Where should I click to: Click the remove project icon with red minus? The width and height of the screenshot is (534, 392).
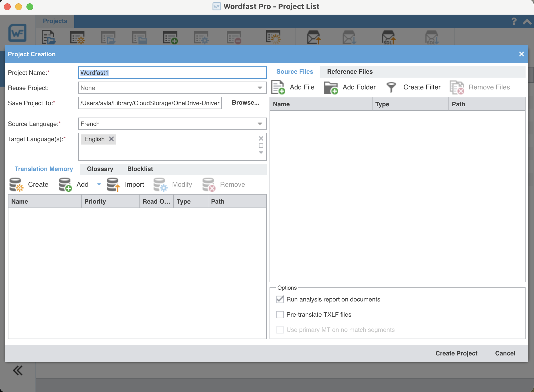tap(234, 38)
